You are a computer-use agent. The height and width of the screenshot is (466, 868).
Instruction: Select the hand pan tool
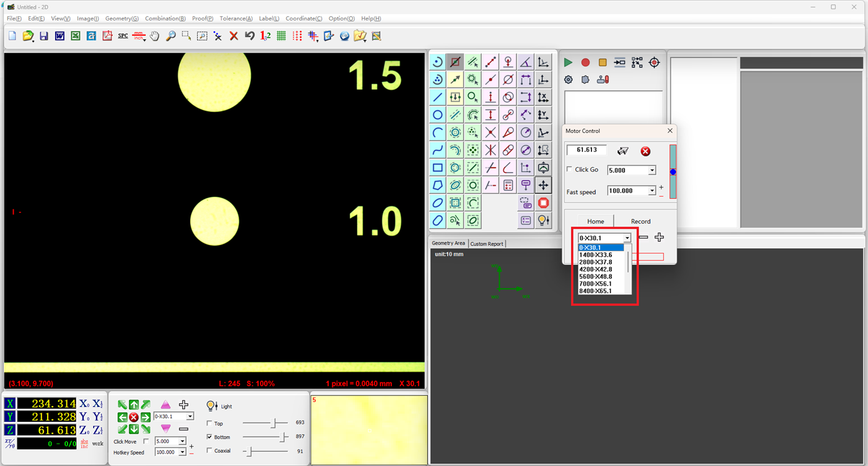154,36
